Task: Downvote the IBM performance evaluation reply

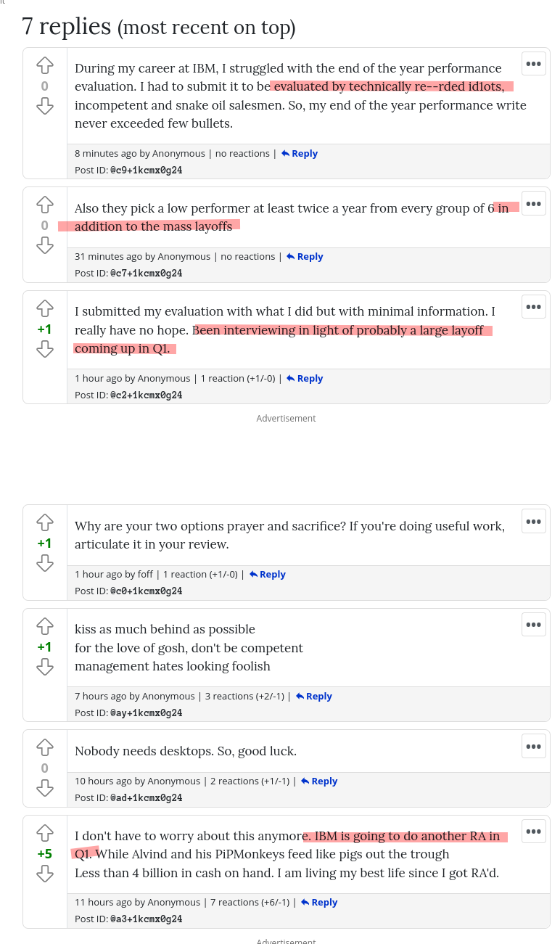Action: point(45,107)
